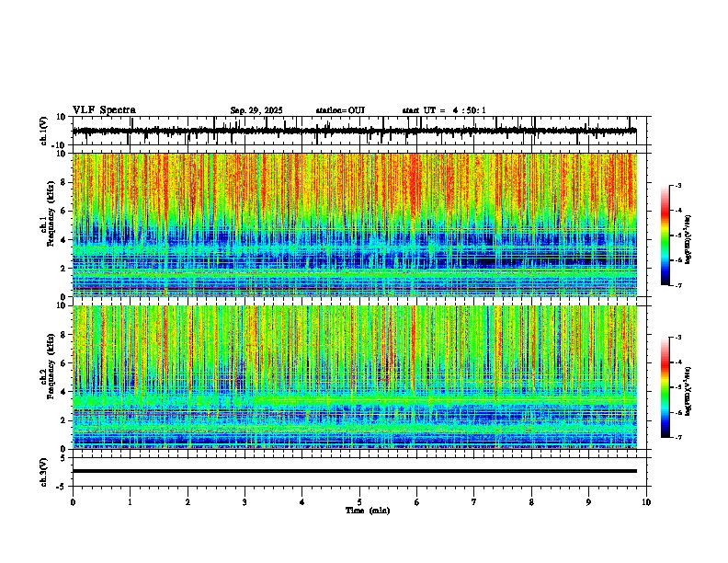Click the "station=OUJ" header label
Image resolution: width=728 pixels, height=563 pixels.
coord(340,110)
